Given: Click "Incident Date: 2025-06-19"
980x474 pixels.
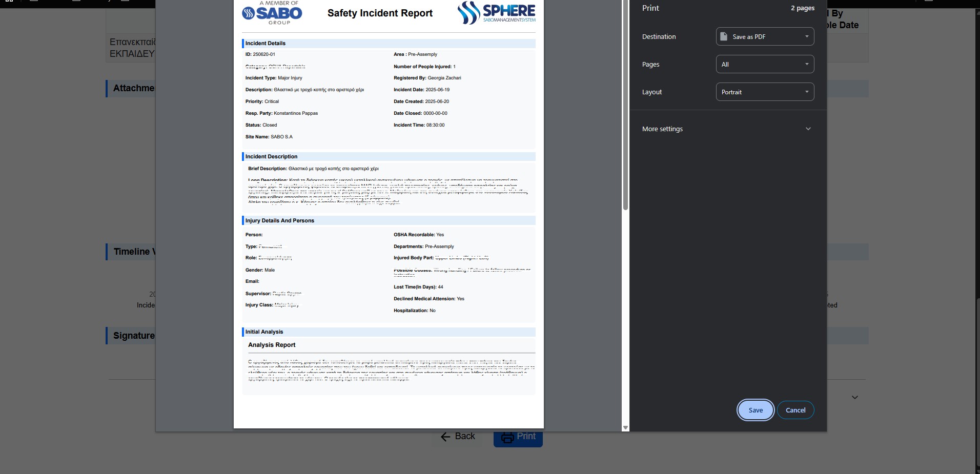Looking at the screenshot, I should (x=421, y=90).
